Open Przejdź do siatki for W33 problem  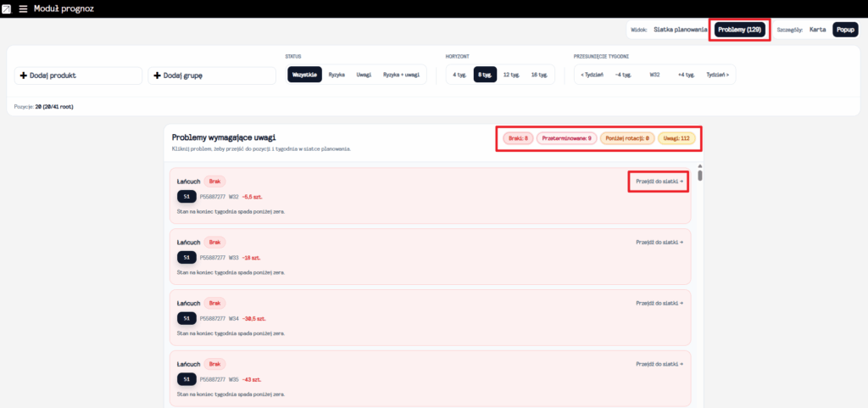pyautogui.click(x=659, y=243)
